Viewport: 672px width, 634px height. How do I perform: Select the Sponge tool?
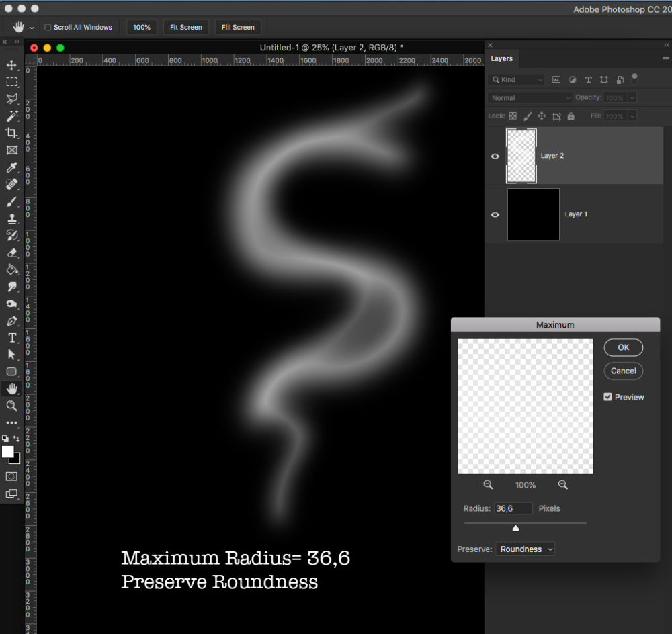coord(11,304)
